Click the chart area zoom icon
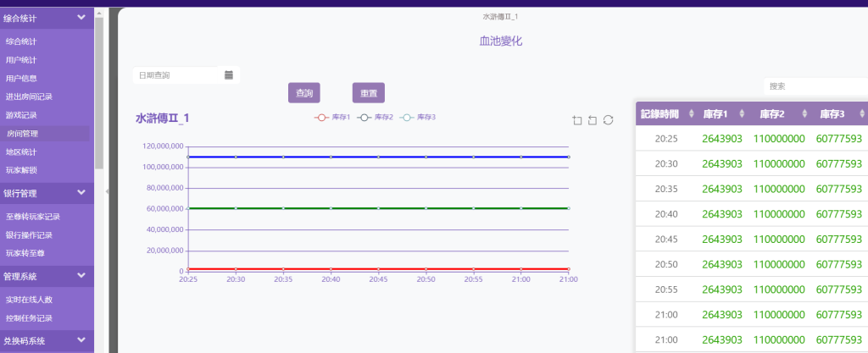 [x=576, y=120]
